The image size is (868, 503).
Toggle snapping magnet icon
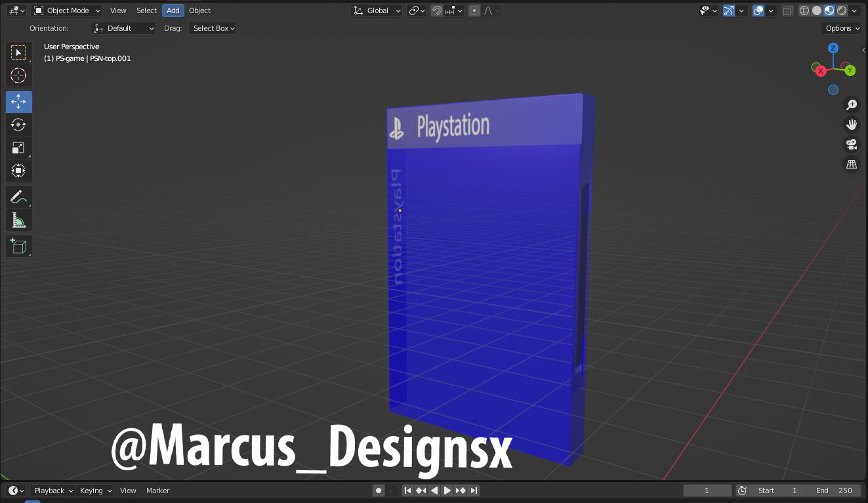(437, 10)
